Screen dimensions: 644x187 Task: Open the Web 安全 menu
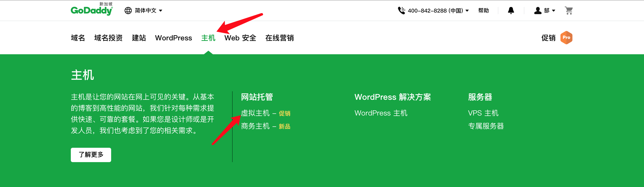click(240, 38)
